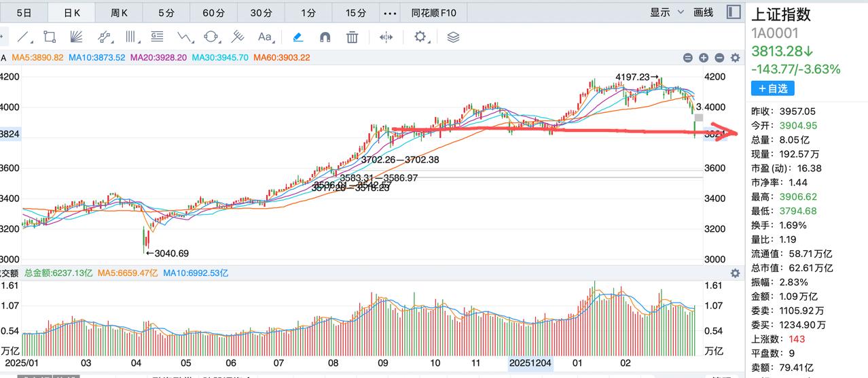
Task: Open main chart indicator settings gear
Action: (735, 58)
